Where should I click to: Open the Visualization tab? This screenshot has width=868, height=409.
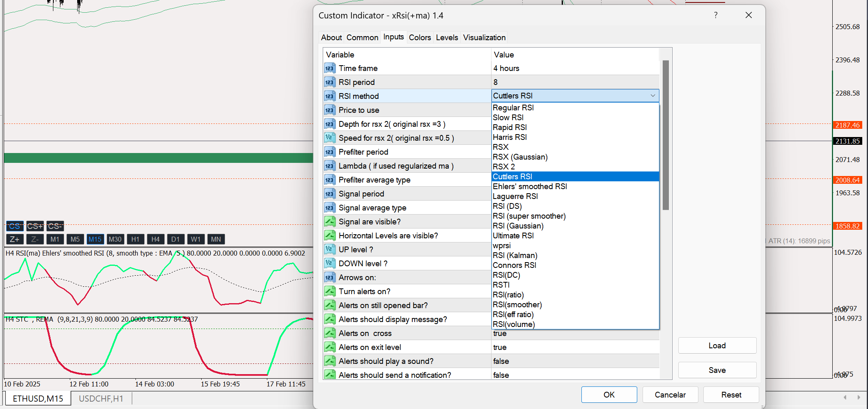484,37
